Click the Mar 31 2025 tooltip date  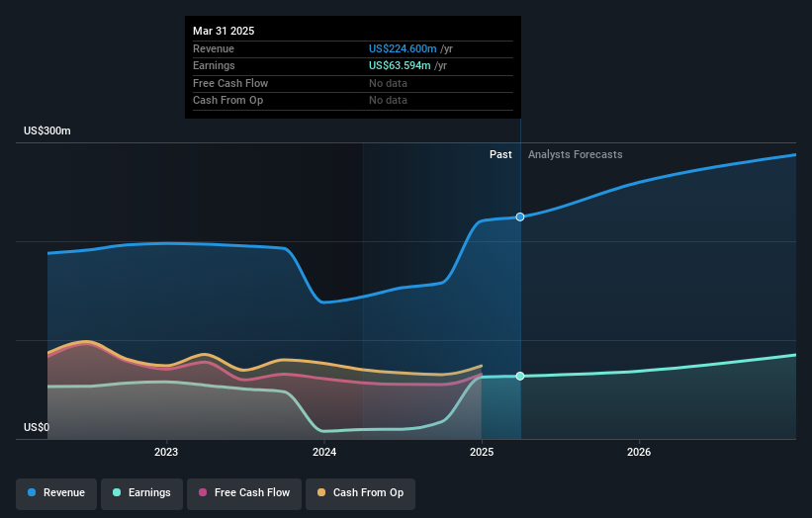click(224, 31)
